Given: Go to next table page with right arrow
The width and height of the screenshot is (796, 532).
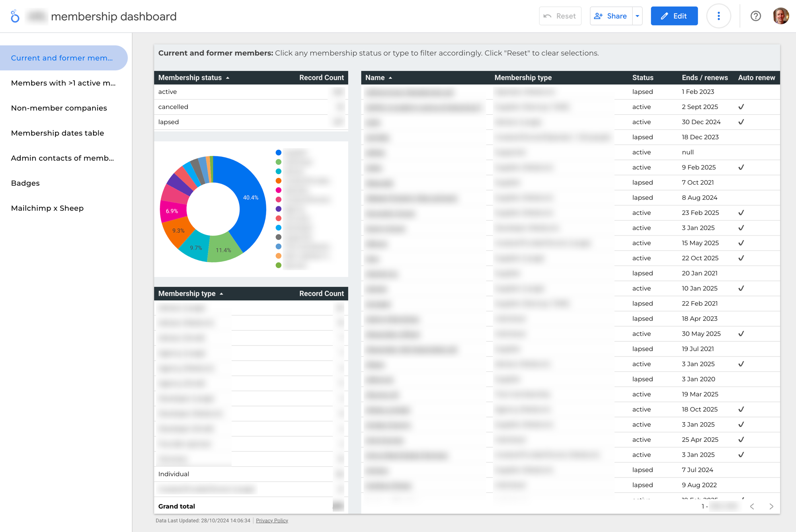Looking at the screenshot, I should coord(771,506).
